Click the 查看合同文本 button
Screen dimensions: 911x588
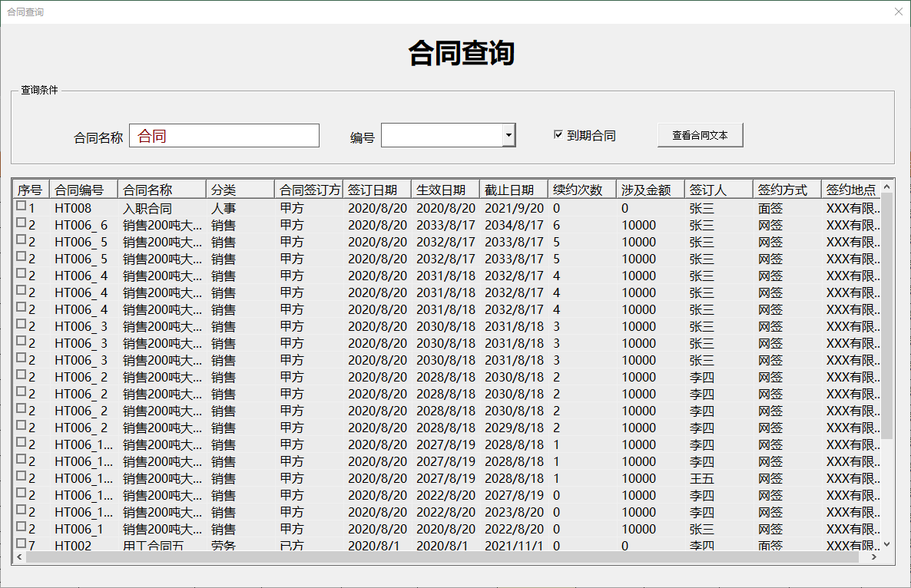[700, 135]
